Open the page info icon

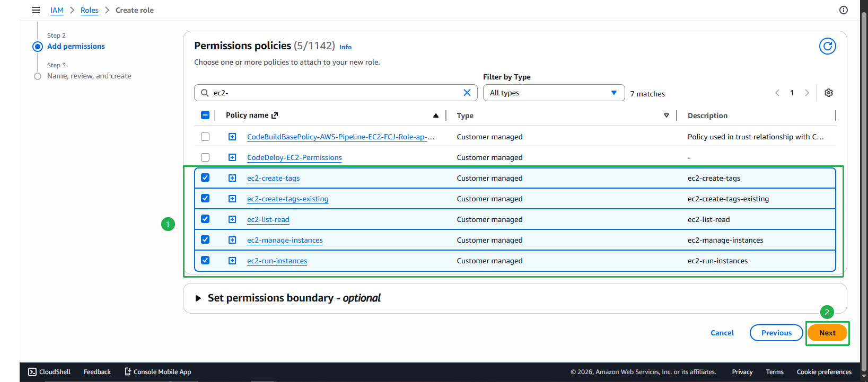(x=844, y=10)
